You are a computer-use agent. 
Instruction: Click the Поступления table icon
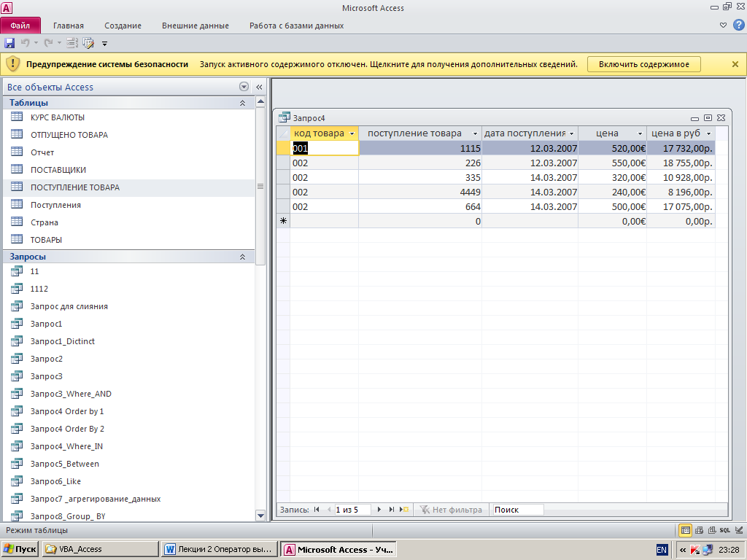coord(17,204)
